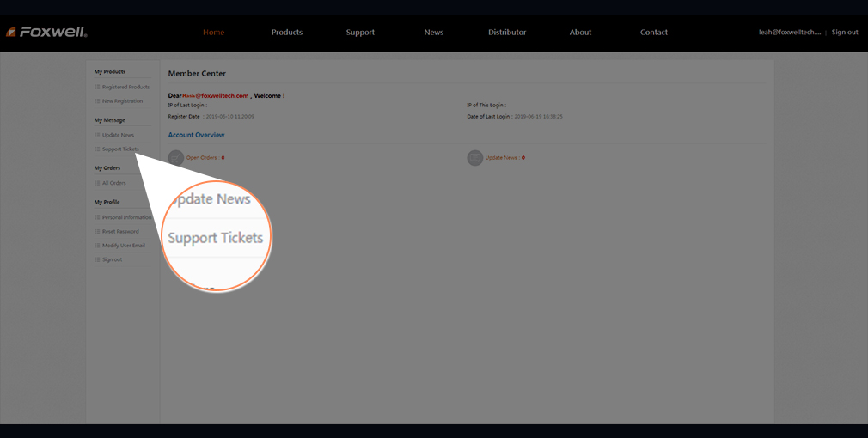868x438 pixels.
Task: Click the list icon beside New Registration
Action: click(x=97, y=101)
